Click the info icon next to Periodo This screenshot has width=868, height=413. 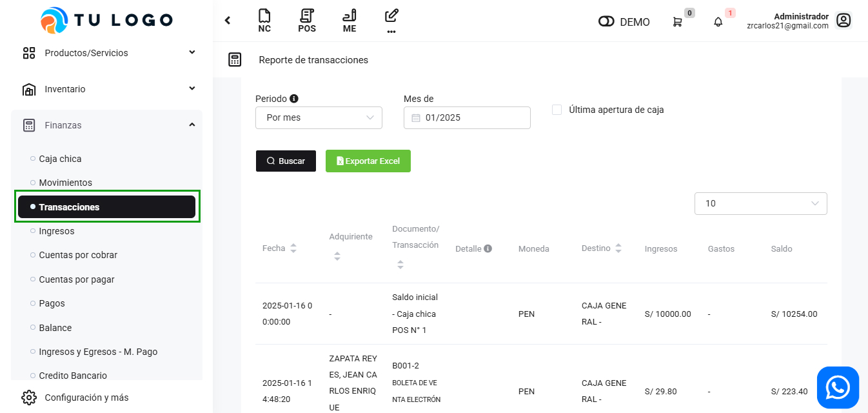pyautogui.click(x=294, y=99)
